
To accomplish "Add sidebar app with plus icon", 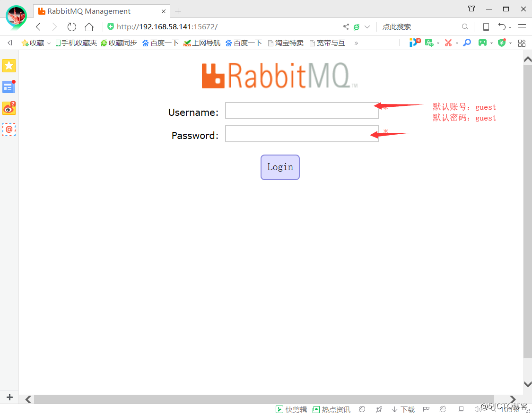I will 9,397.
